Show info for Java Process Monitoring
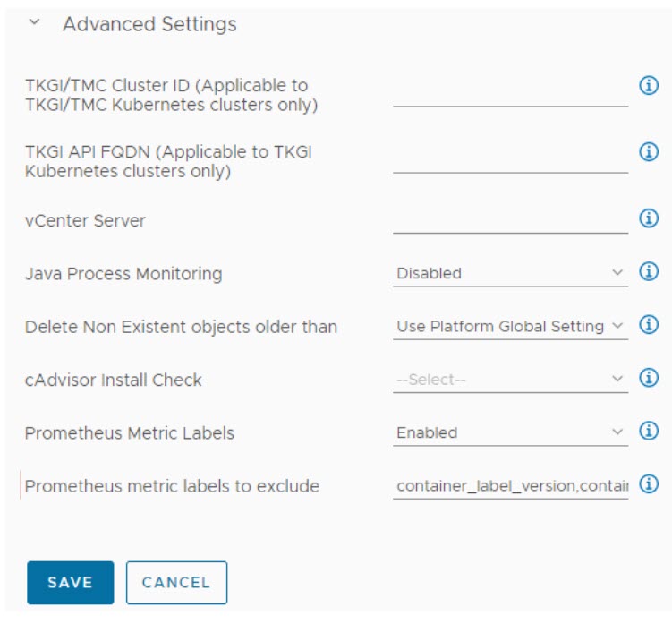 pos(649,272)
